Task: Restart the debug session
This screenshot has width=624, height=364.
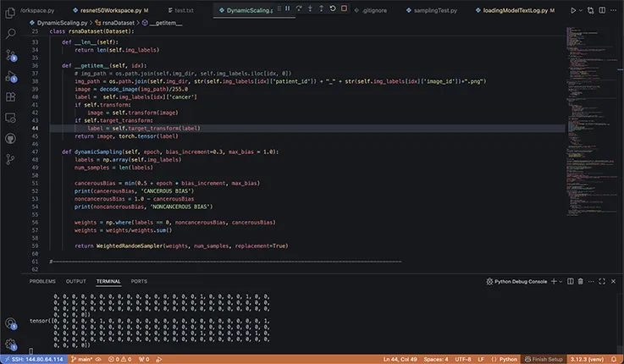Action: [333, 8]
